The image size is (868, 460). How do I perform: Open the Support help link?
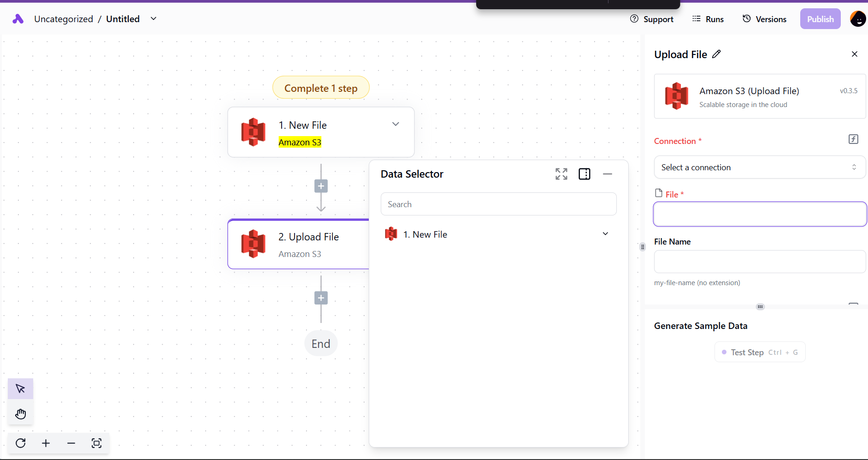click(x=652, y=19)
